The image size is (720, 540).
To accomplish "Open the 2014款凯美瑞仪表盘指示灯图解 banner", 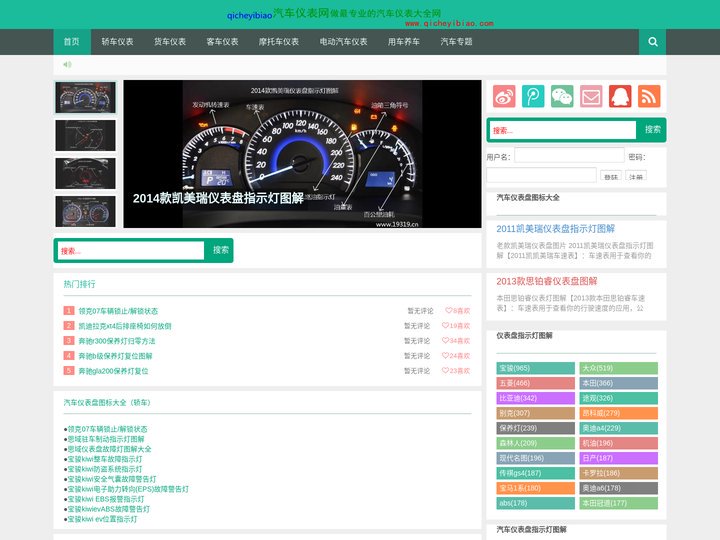I will [302, 154].
